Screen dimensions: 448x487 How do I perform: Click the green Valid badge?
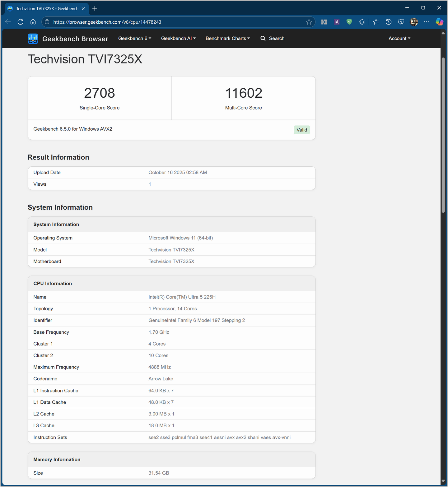[x=302, y=130]
